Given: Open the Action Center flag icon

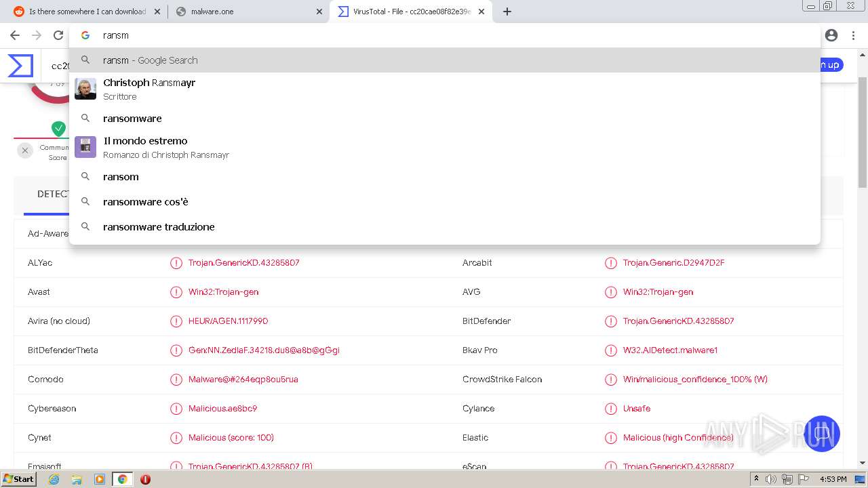Looking at the screenshot, I should click(x=802, y=479).
